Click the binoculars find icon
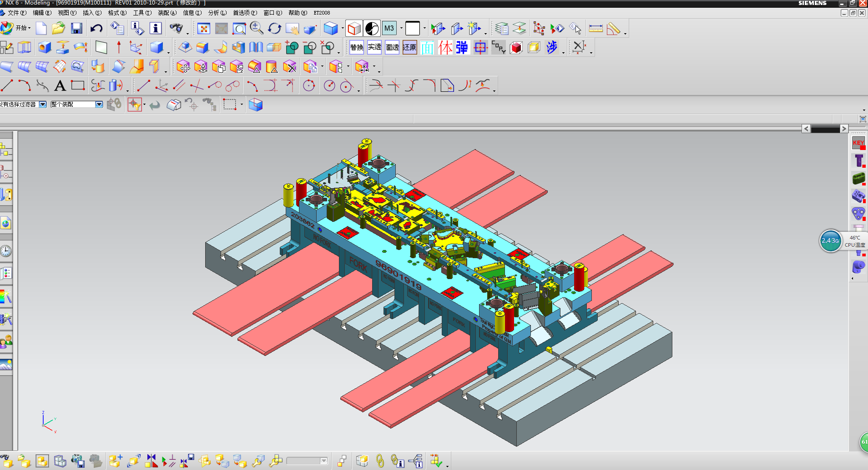 pyautogui.click(x=177, y=29)
